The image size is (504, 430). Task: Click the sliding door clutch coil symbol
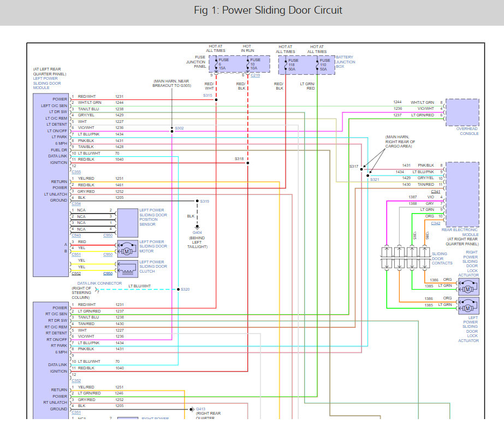128,269
